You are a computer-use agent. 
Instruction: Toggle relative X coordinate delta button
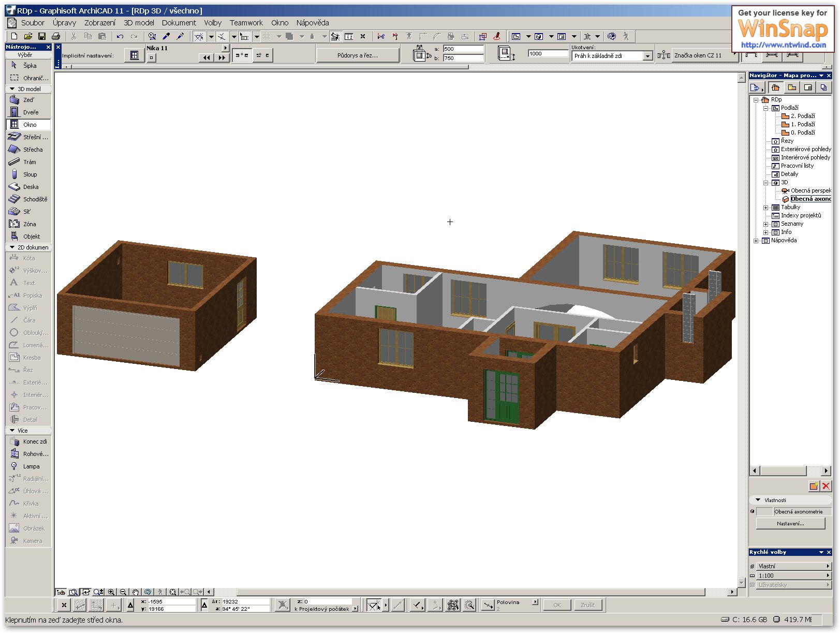pyautogui.click(x=130, y=605)
